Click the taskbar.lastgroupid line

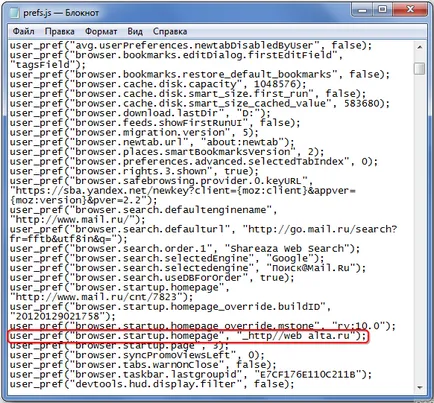191,374
